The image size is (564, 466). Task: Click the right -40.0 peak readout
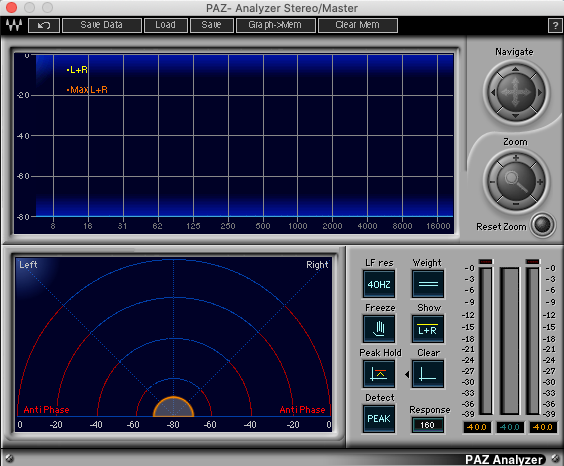543,427
